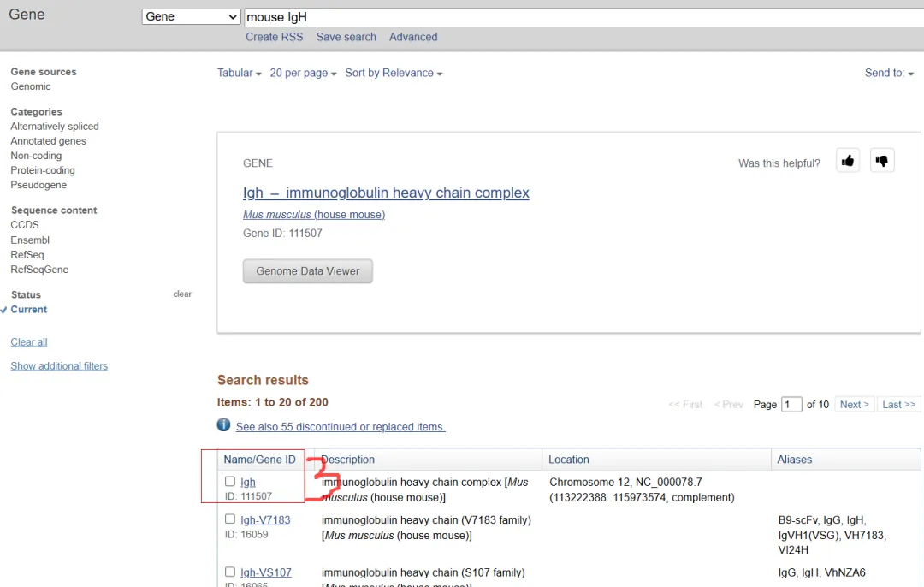The width and height of the screenshot is (924, 587).
Task: Click clear next to Status
Action: click(182, 294)
